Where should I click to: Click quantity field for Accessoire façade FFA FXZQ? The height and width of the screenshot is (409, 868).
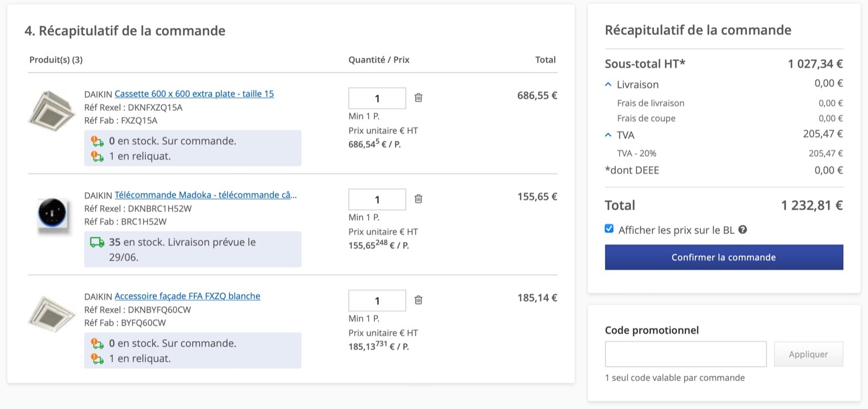pyautogui.click(x=377, y=300)
